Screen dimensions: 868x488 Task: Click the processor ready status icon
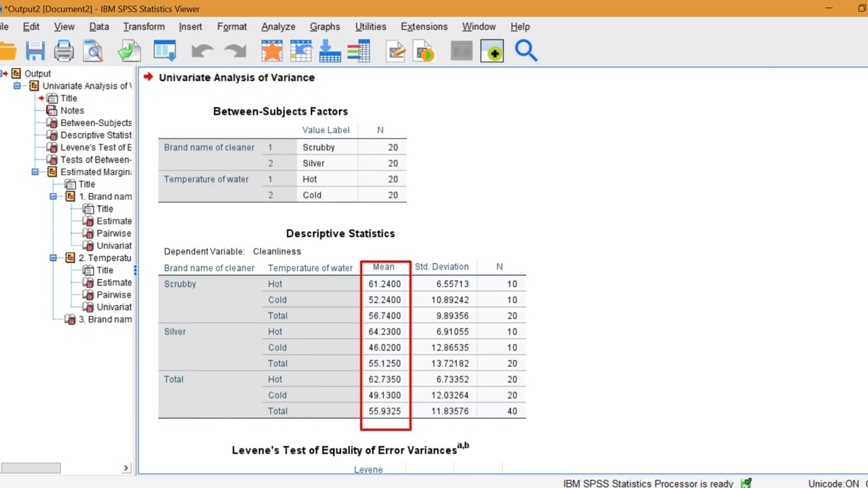click(746, 483)
